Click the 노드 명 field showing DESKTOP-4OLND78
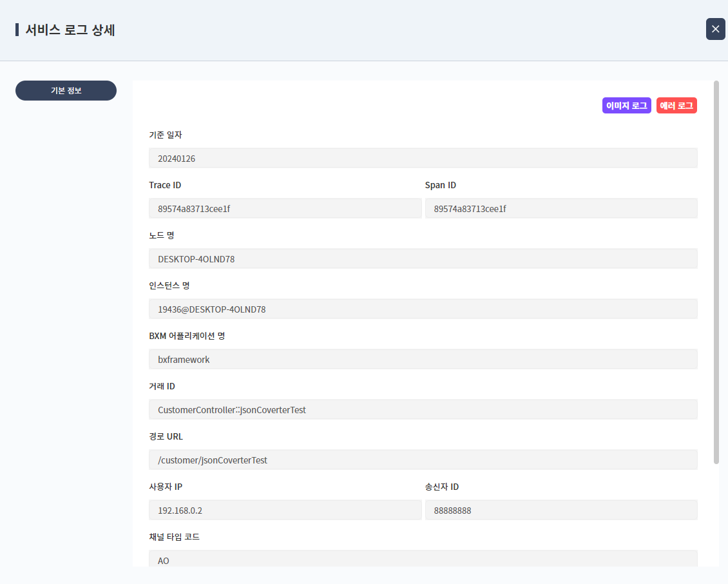The image size is (728, 584). tap(423, 258)
